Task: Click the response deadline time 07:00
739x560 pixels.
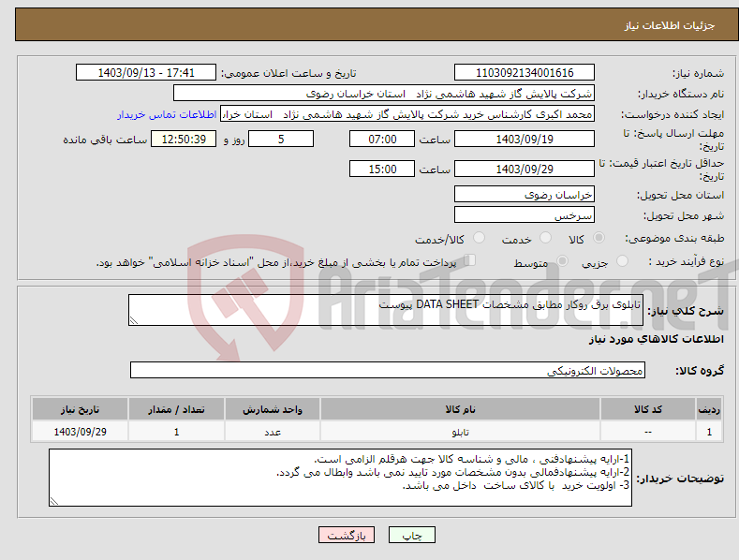Action: [x=382, y=139]
